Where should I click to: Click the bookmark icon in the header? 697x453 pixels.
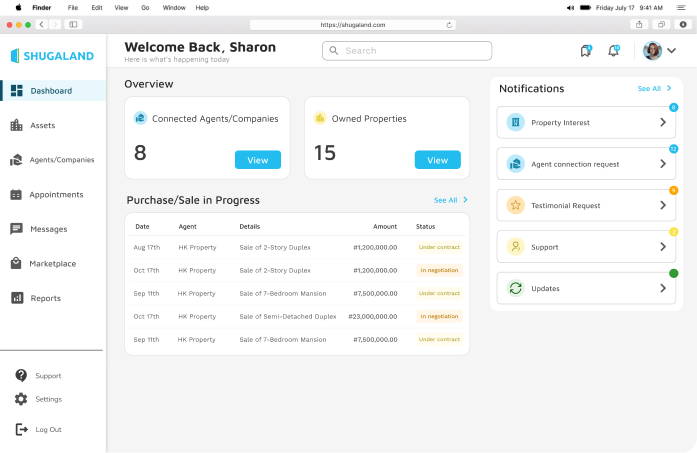[586, 51]
